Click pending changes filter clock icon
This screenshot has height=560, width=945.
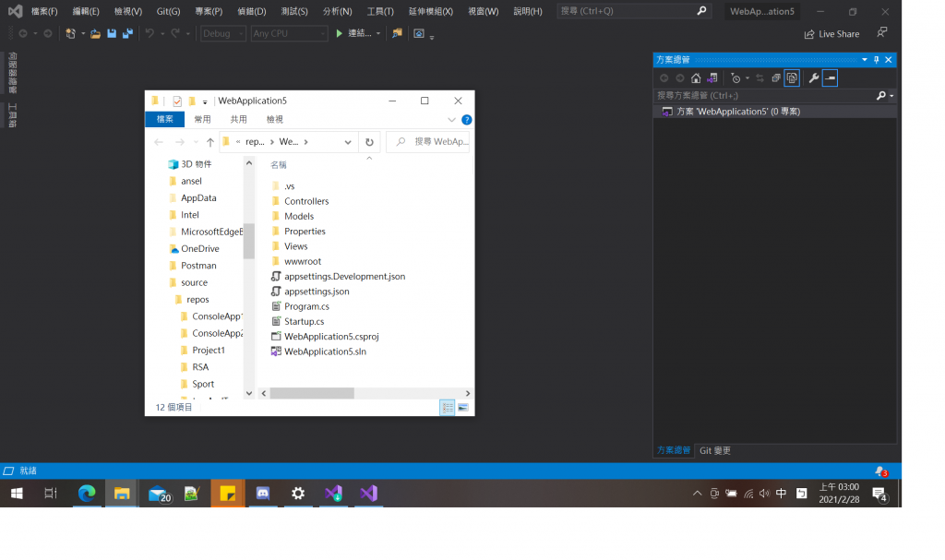[x=736, y=78]
